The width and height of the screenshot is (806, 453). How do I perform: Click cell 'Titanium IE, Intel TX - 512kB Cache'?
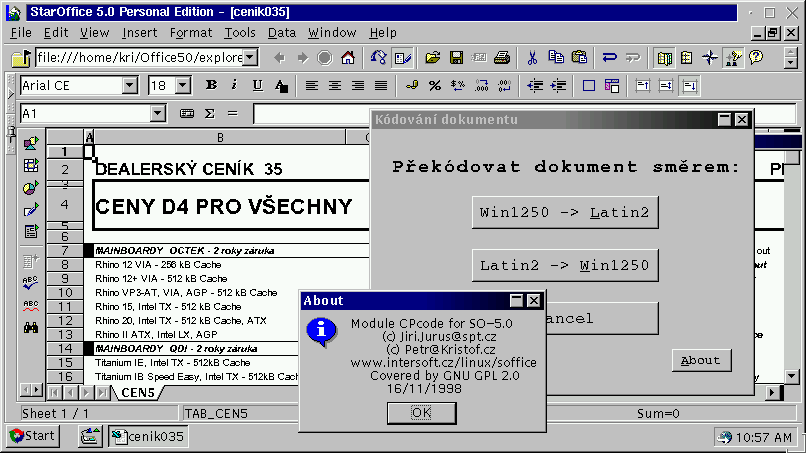click(173, 363)
